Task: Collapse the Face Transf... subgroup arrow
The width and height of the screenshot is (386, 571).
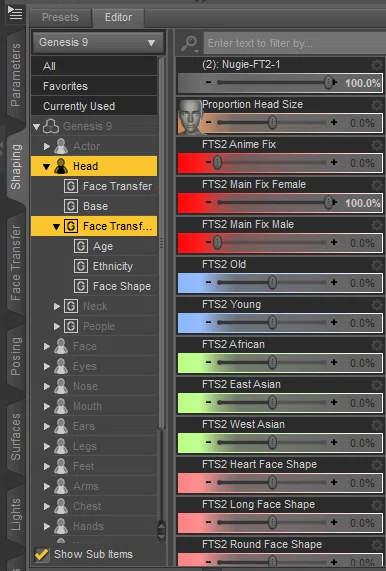Action: pyautogui.click(x=56, y=227)
